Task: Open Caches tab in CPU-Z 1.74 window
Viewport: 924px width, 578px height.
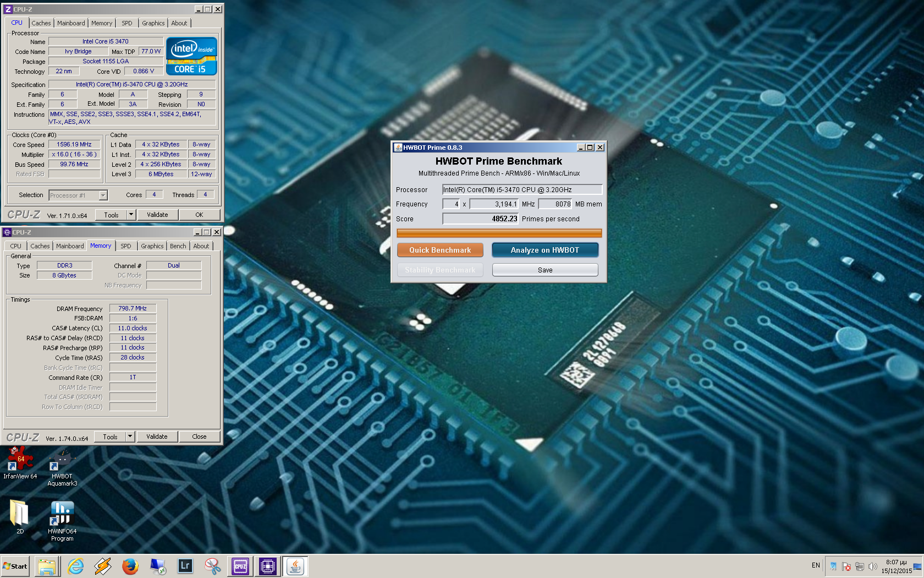Action: coord(40,246)
